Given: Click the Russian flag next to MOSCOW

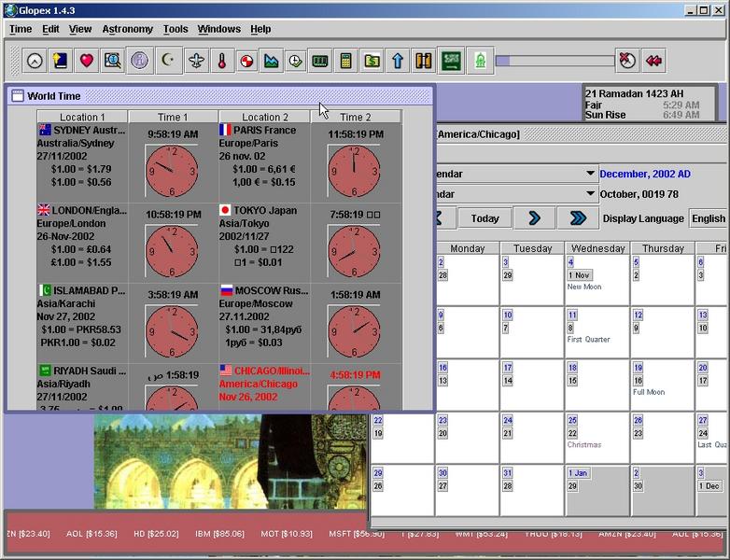Looking at the screenshot, I should 226,290.
